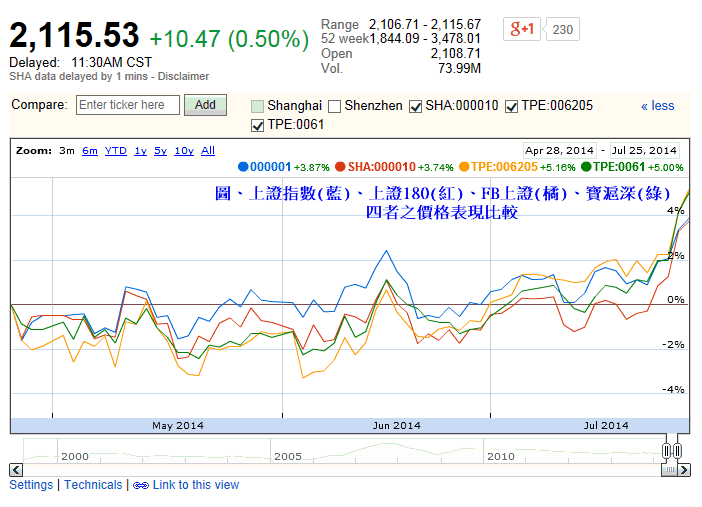Click the orange TPE:006205 legend dot
Screen dimensions: 702x507
pos(464,167)
